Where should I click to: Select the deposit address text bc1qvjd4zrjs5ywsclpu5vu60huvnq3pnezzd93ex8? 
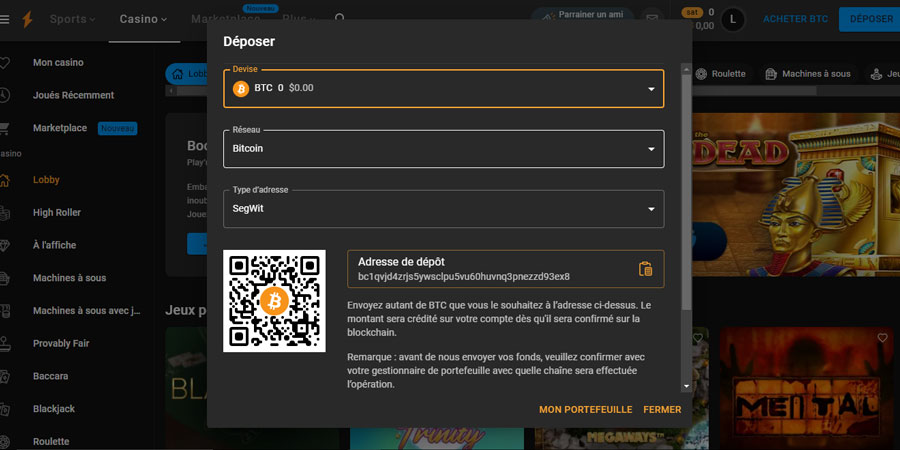(464, 277)
